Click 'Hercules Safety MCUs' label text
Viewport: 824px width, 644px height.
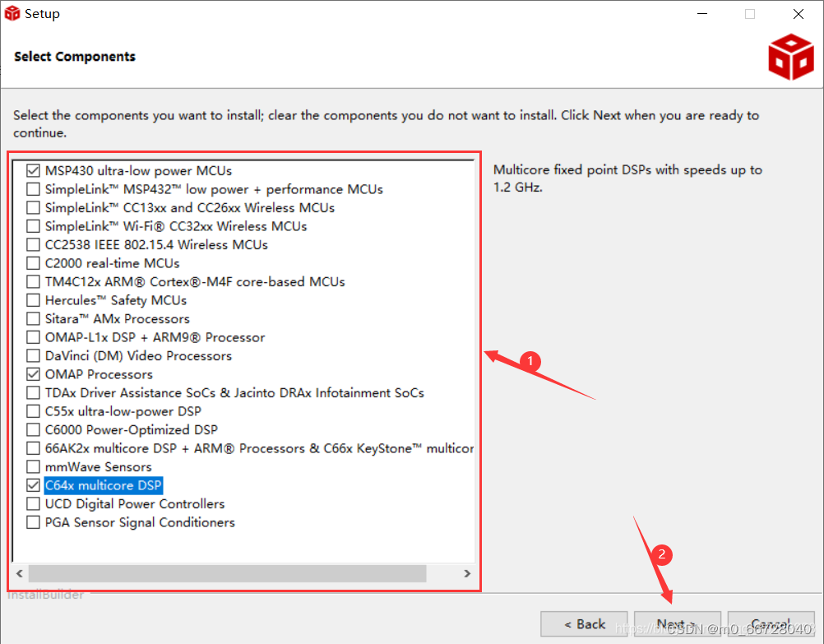click(116, 300)
